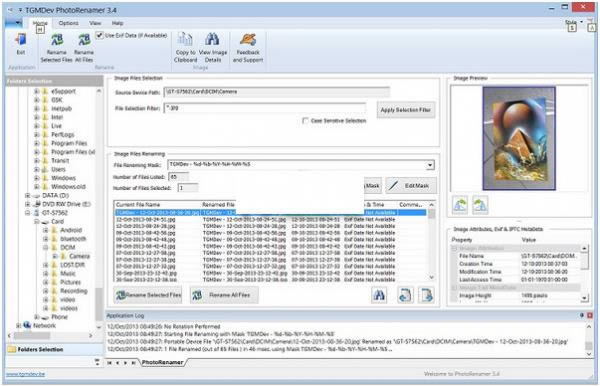This screenshot has width=600, height=386.
Task: Select the Pictures folder in tree
Action: click(70, 282)
